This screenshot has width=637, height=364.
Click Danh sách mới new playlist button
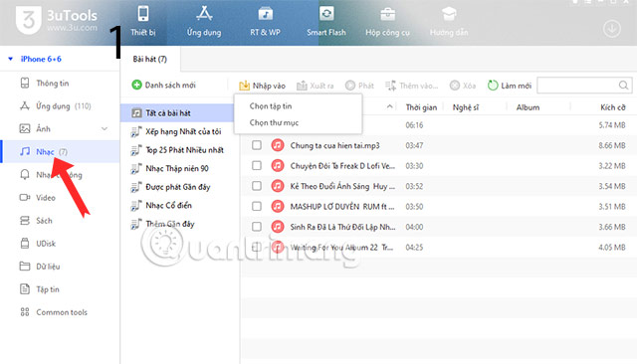163,85
